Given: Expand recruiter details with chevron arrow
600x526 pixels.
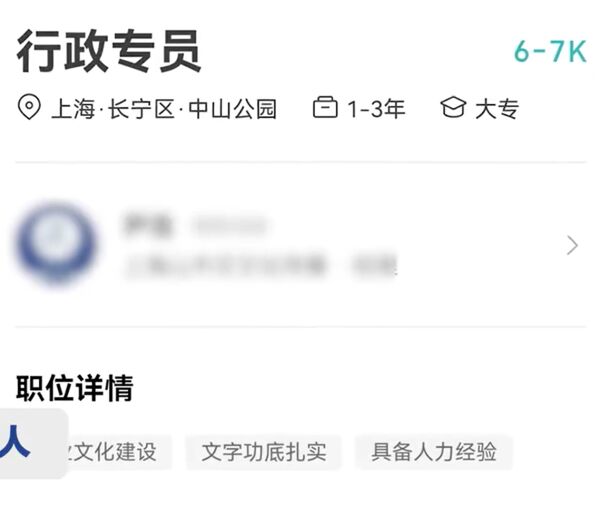Looking at the screenshot, I should click(x=572, y=245).
